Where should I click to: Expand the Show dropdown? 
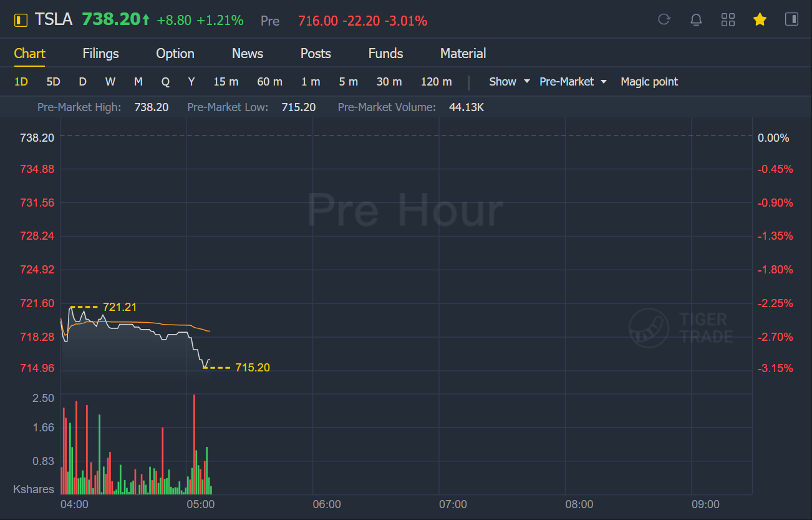[510, 82]
